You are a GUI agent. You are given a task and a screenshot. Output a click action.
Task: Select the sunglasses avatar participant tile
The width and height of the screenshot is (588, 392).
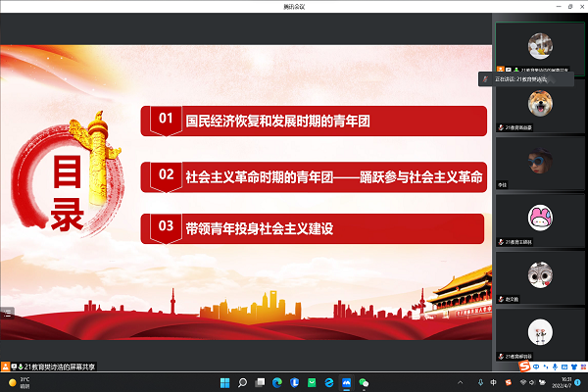click(x=537, y=159)
